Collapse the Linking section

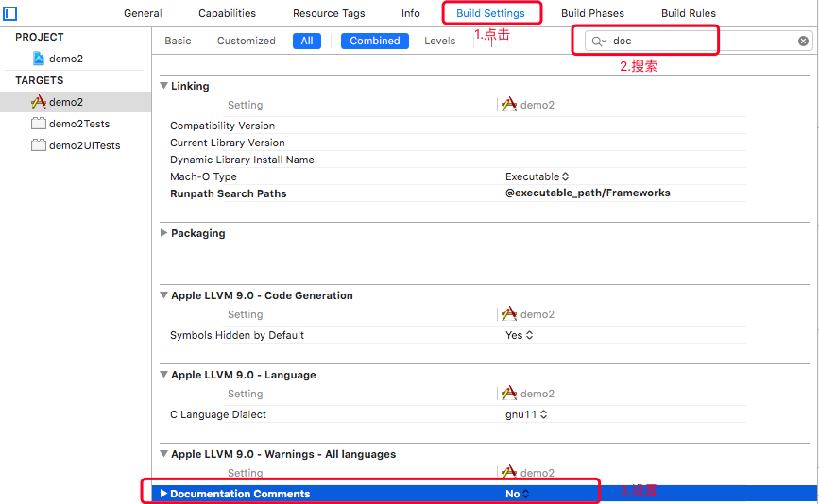[164, 86]
